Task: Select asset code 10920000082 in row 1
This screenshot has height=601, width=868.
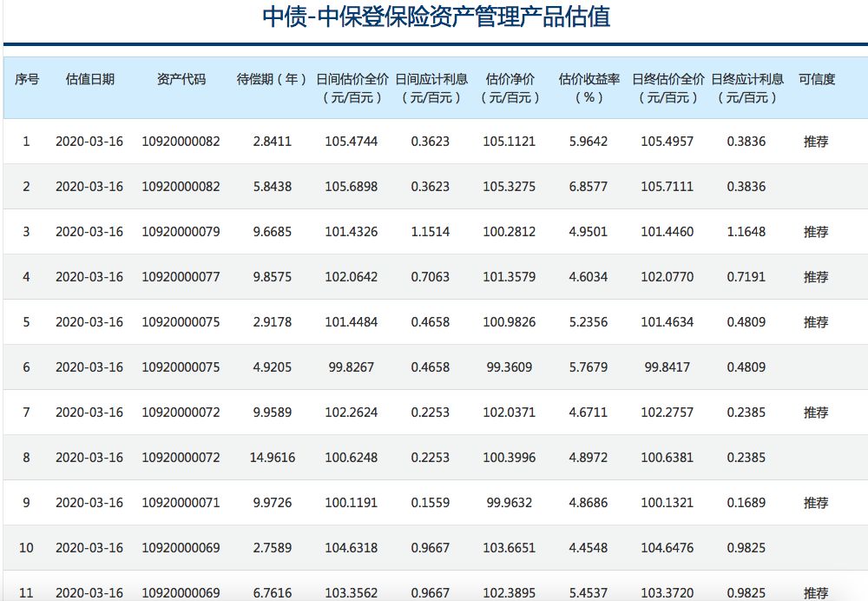Action: click(181, 142)
